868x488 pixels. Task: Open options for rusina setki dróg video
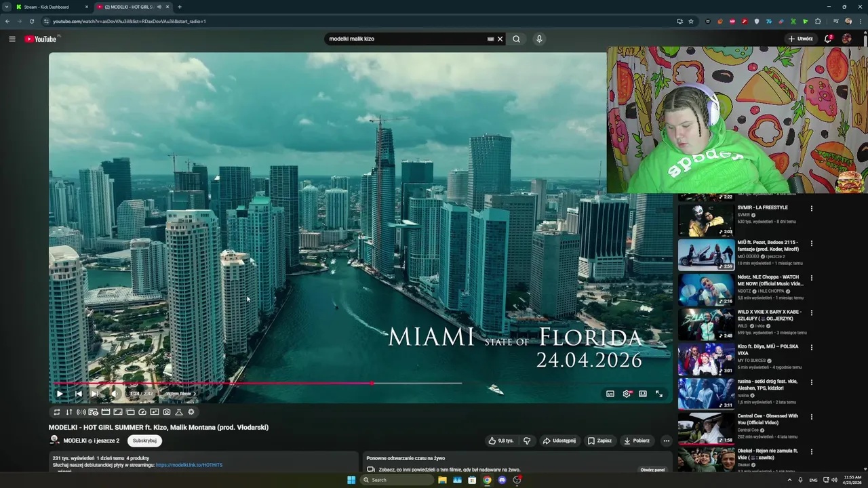tap(811, 382)
